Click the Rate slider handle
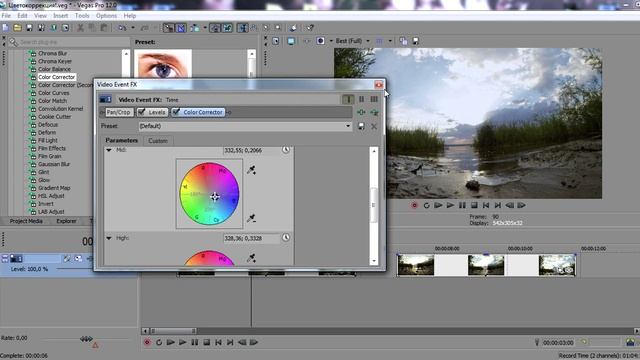Viewport: 640px width, 360px height. tap(86, 339)
